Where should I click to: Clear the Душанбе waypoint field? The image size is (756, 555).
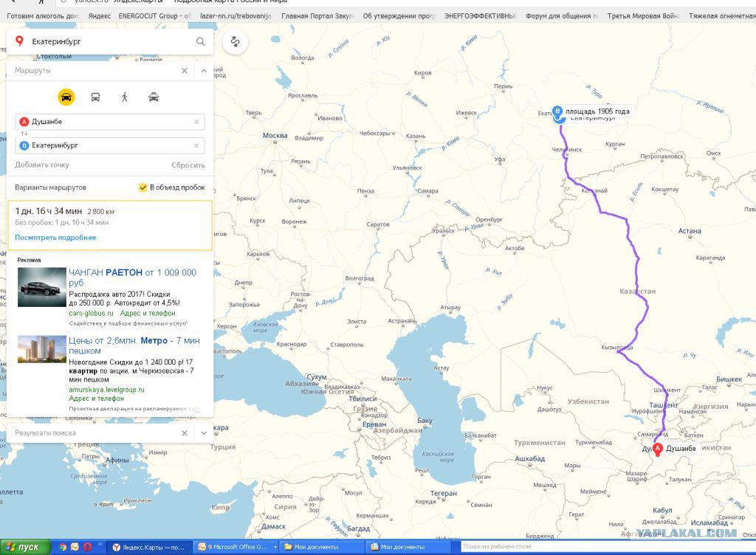196,122
